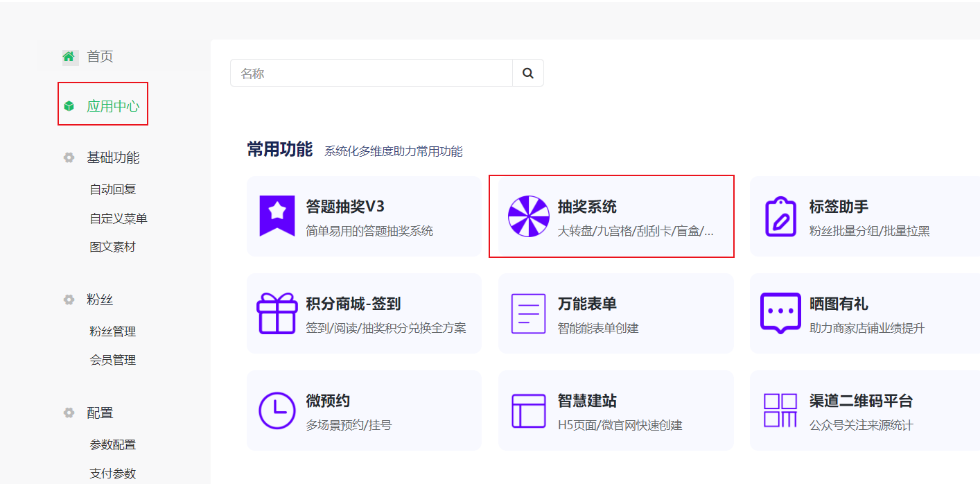Click the 抽奖系统 spinning wheel icon
This screenshot has height=484, width=980.
pos(528,216)
